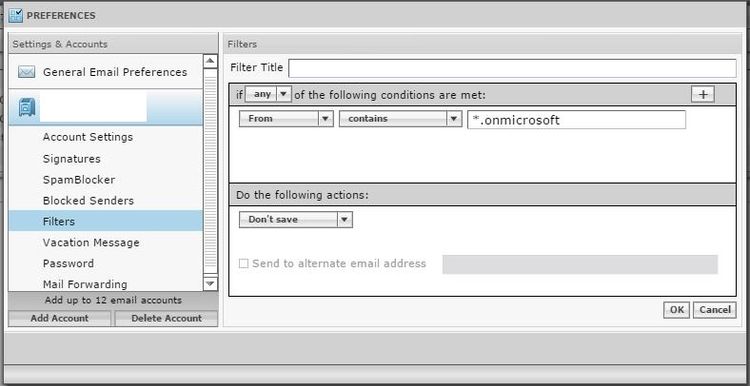Click the email account mailbox icon
This screenshot has width=750, height=386.
click(x=26, y=107)
